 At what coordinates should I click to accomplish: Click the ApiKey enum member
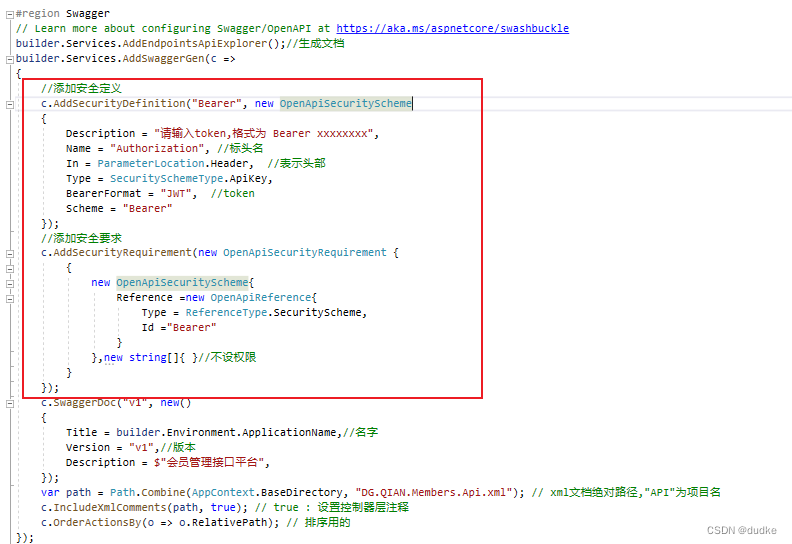tap(249, 179)
